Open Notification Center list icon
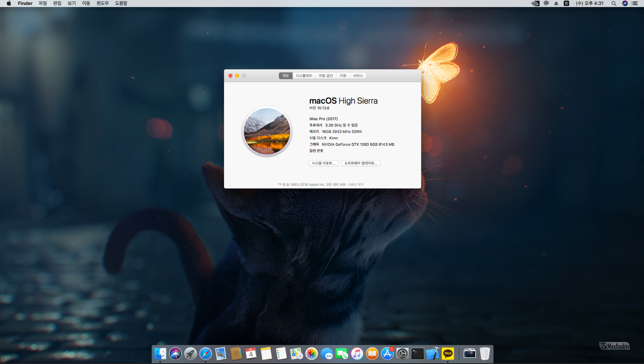644x364 pixels. 635,3
